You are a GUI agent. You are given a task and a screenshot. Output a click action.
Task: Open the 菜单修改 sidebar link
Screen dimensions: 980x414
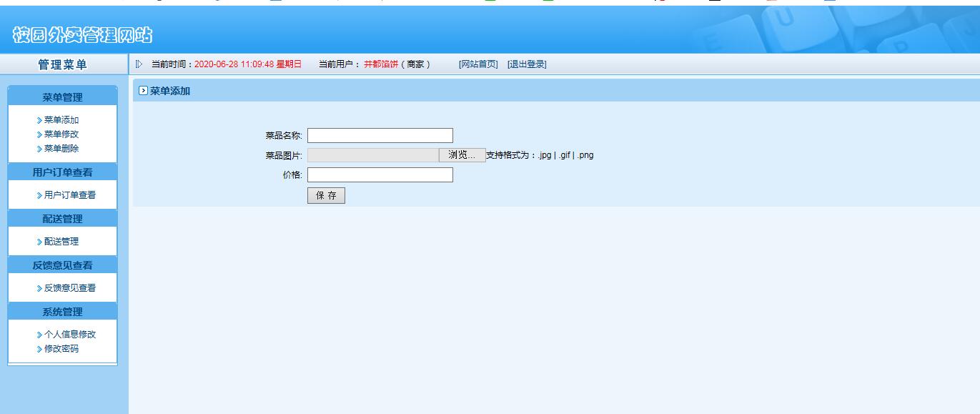[x=61, y=134]
